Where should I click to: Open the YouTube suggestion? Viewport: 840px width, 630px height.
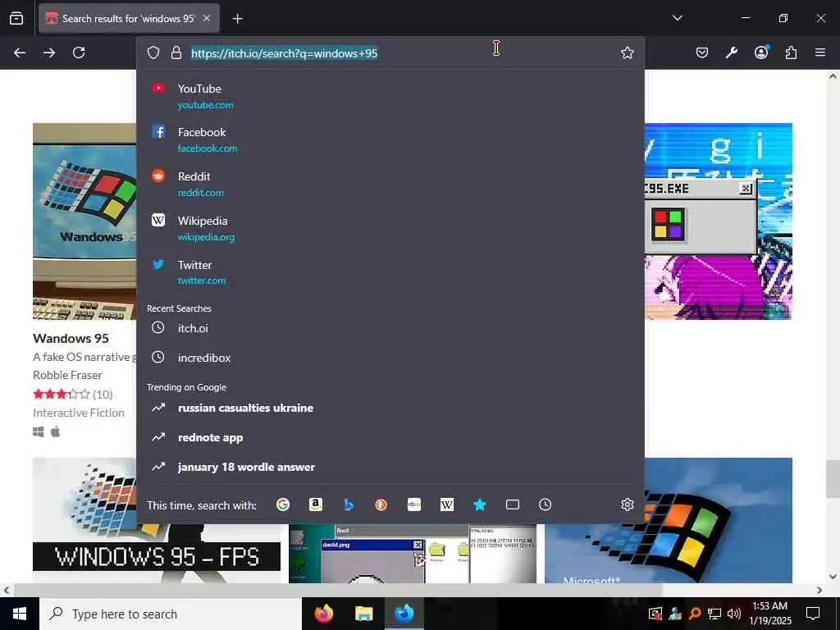390,96
